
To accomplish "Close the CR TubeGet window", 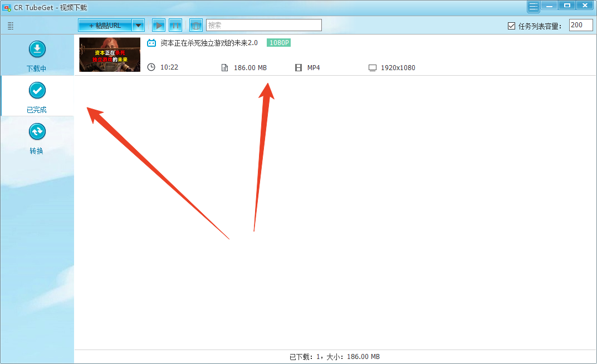I will click(585, 6).
